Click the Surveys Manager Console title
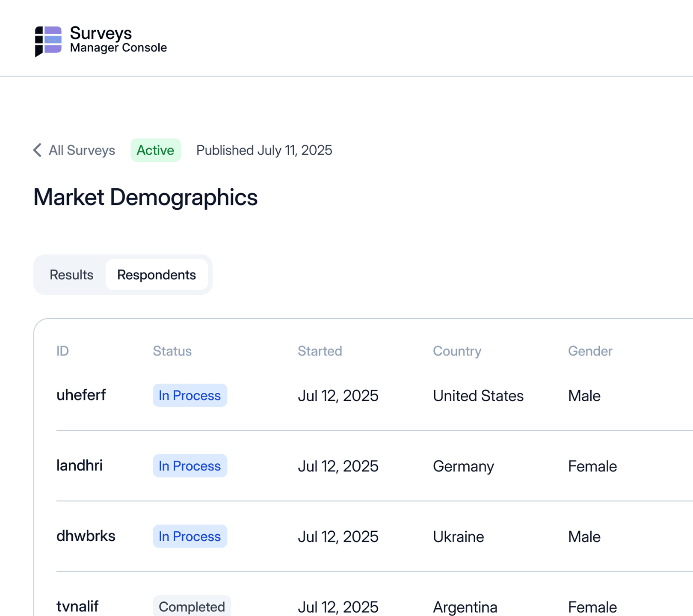This screenshot has width=693, height=616. coord(118,40)
